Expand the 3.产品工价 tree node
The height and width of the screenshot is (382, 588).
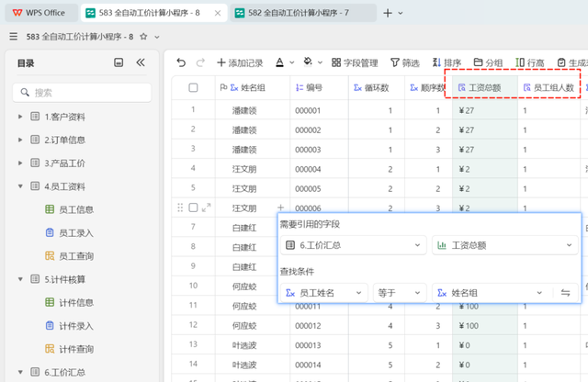pyautogui.click(x=20, y=163)
